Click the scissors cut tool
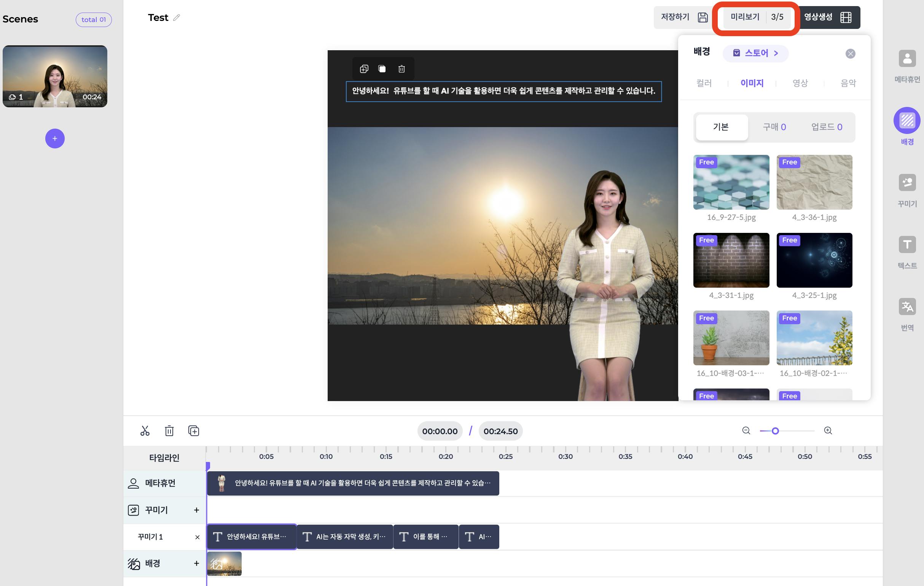This screenshot has width=924, height=586. pos(145,431)
